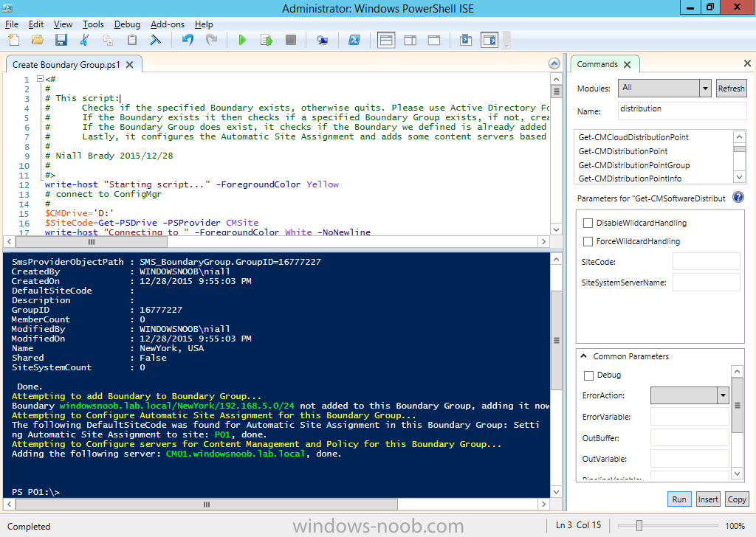Image resolution: width=756 pixels, height=537 pixels.
Task: Close the Commands add-on pane
Action: point(747,63)
